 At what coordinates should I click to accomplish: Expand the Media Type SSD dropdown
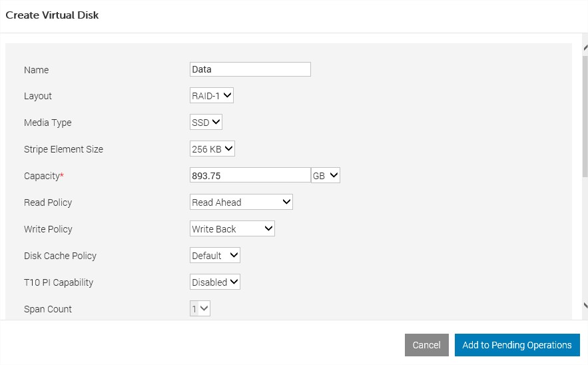tap(206, 123)
